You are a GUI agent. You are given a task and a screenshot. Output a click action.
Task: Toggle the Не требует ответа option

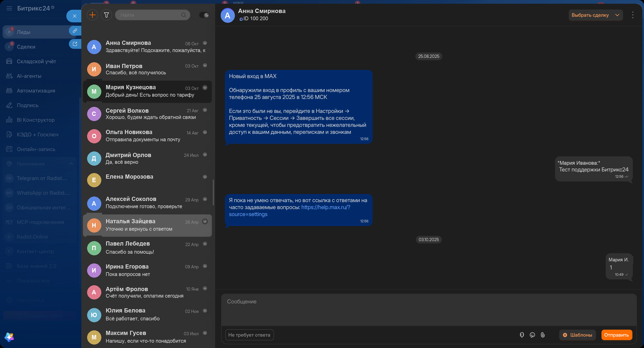(249, 335)
